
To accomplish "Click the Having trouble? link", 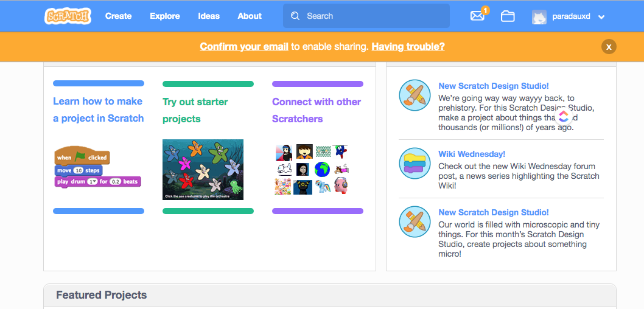I will point(408,46).
